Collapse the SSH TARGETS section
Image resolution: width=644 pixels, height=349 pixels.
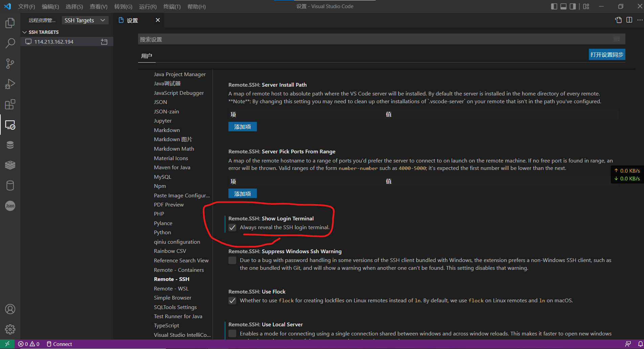click(43, 32)
